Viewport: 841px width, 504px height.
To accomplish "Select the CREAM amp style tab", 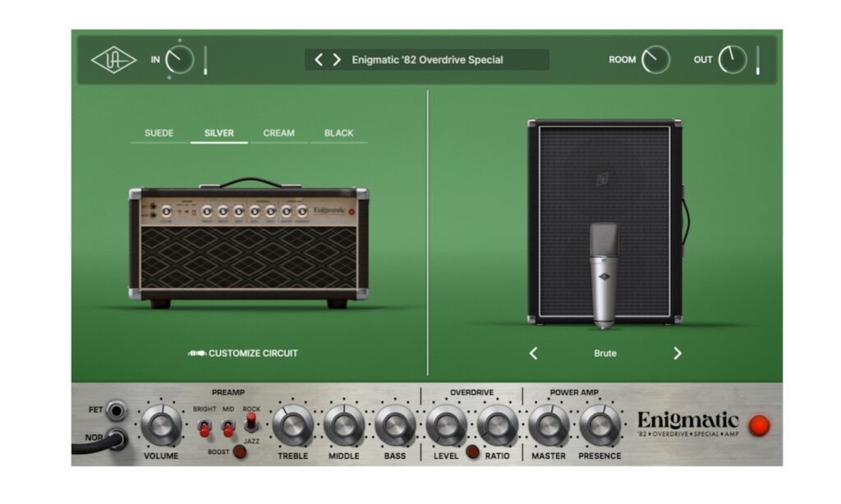I will click(x=279, y=134).
